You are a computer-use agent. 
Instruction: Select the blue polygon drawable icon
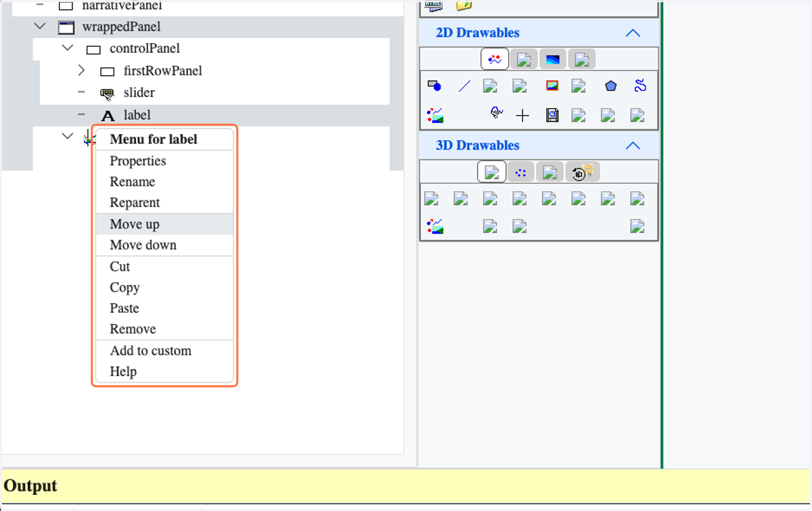pos(611,86)
